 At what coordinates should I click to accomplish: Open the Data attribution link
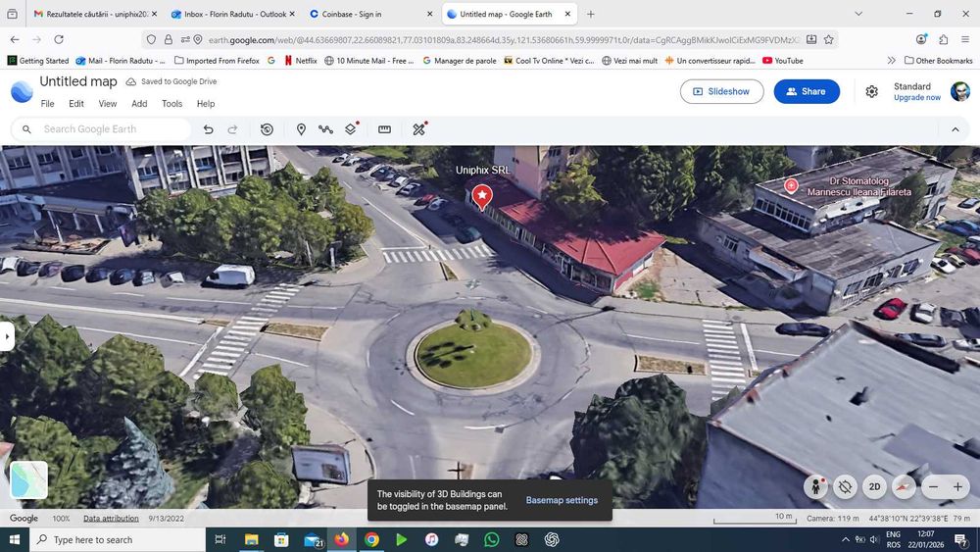pos(111,519)
